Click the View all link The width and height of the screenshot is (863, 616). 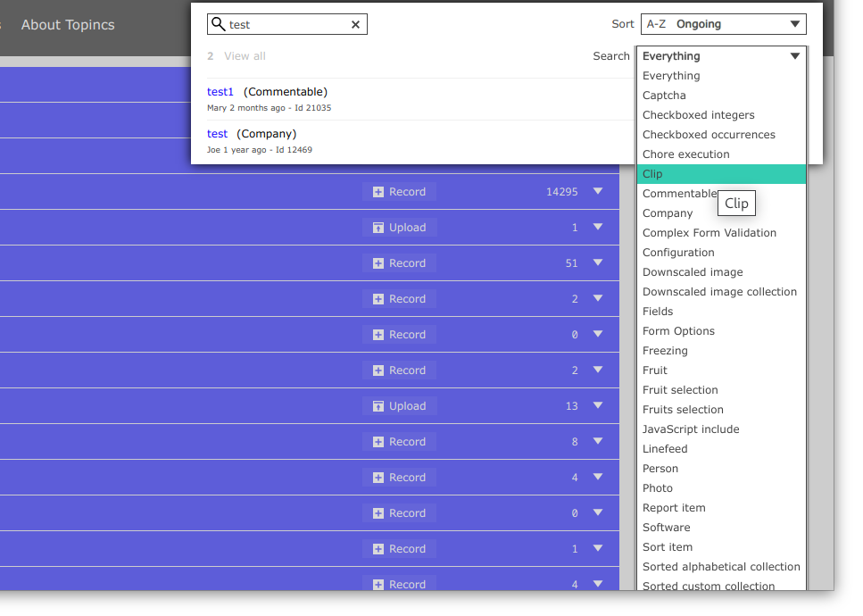[245, 56]
